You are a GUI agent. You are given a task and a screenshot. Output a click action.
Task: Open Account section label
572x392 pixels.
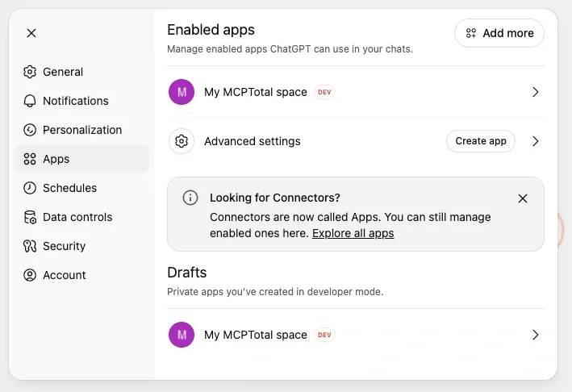click(65, 275)
